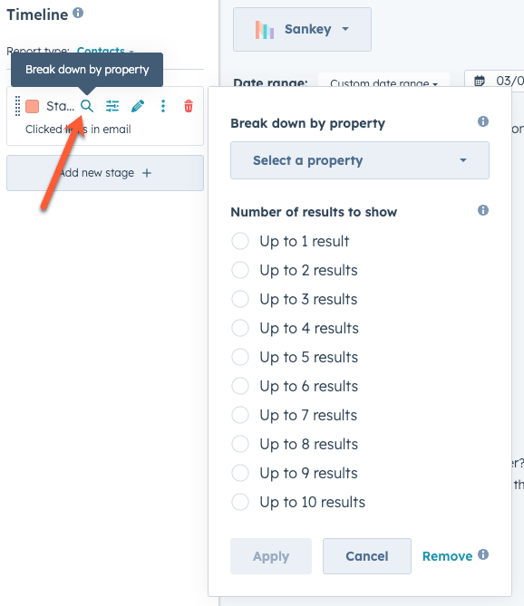This screenshot has height=606, width=524.
Task: Select Up to 5 results radio button
Action: click(x=240, y=357)
